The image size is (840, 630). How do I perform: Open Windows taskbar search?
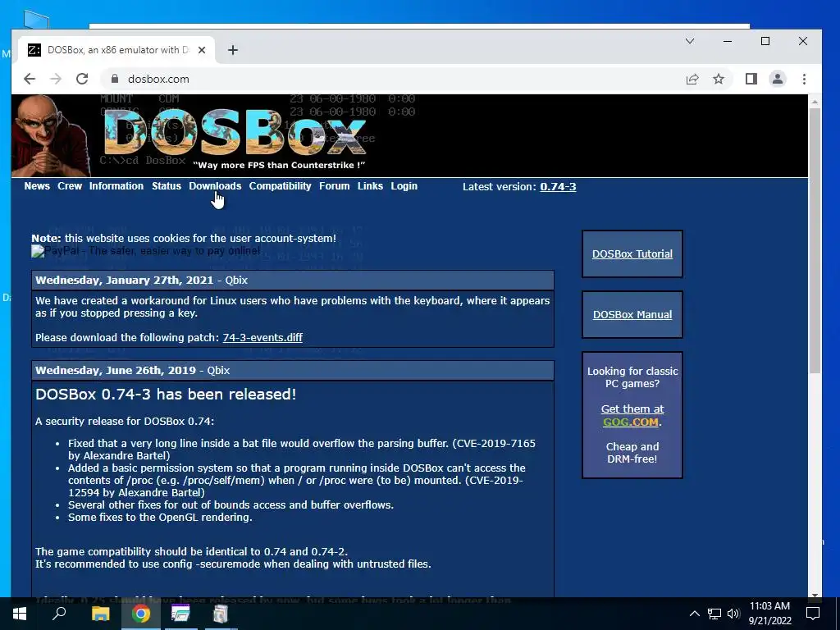click(59, 614)
